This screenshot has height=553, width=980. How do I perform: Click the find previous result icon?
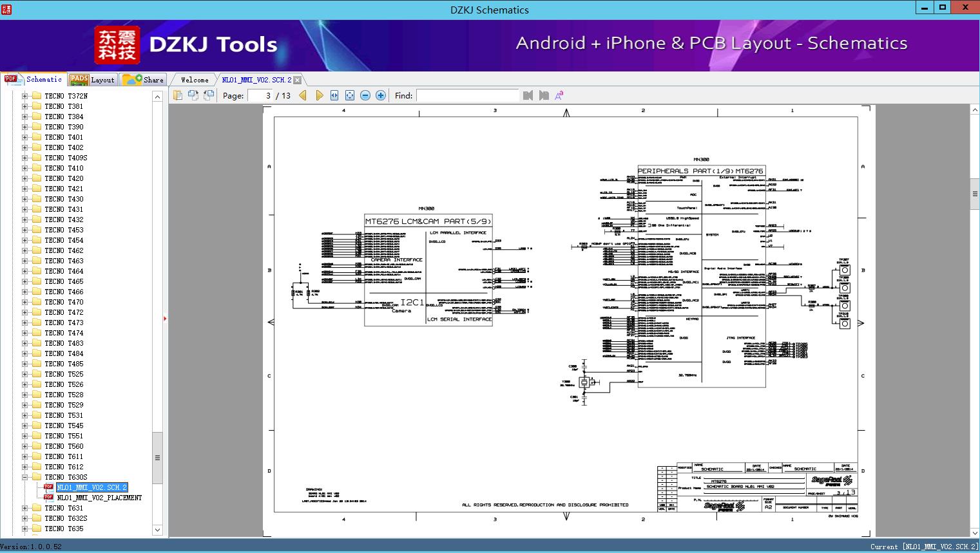(528, 95)
